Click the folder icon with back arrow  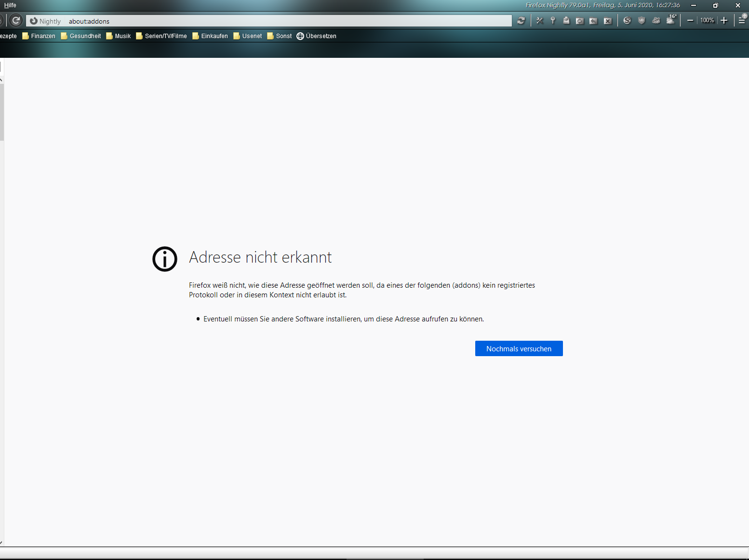coord(593,21)
